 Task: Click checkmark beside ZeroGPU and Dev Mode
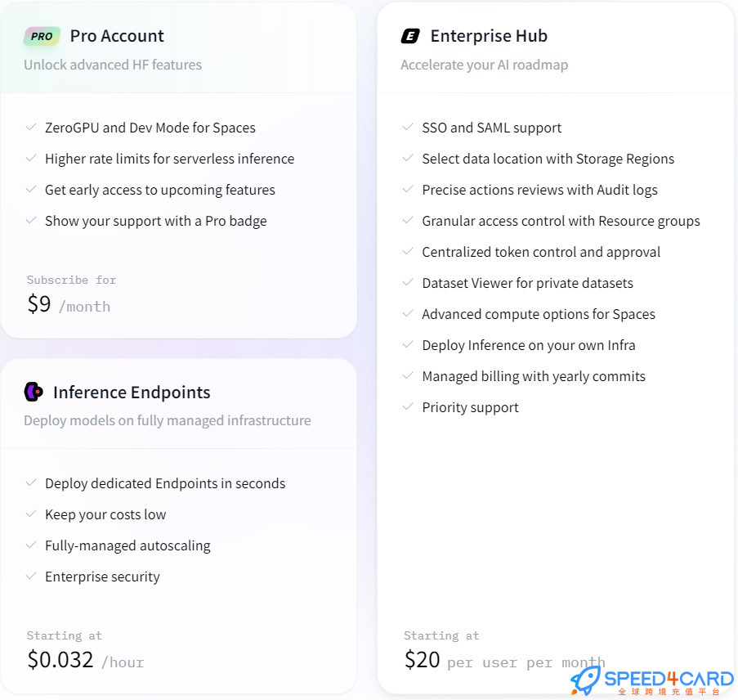coord(31,128)
